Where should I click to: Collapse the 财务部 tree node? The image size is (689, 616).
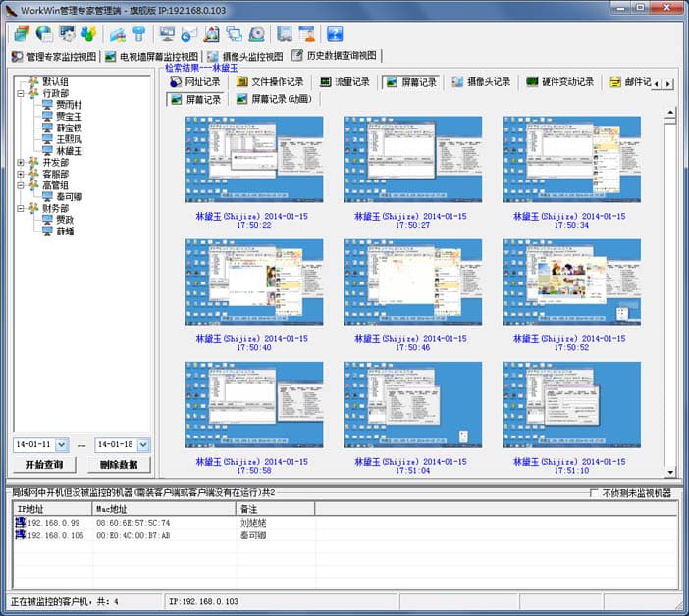[21, 208]
